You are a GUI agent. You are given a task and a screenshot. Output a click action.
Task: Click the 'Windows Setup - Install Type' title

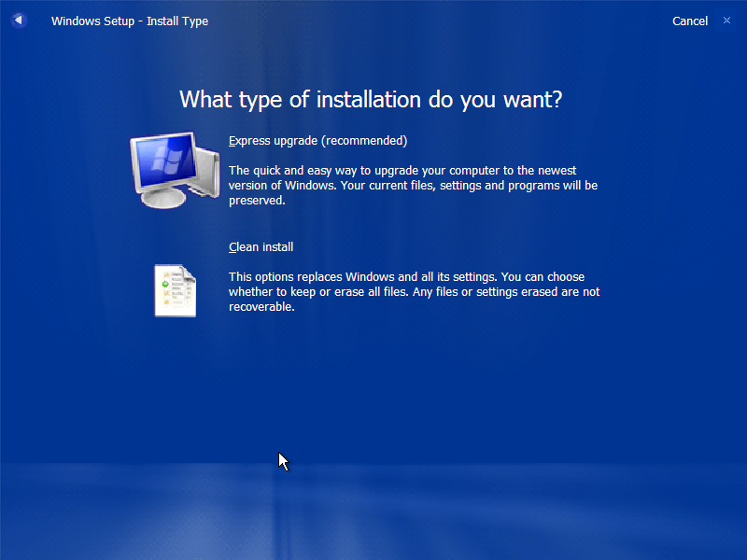click(x=130, y=21)
